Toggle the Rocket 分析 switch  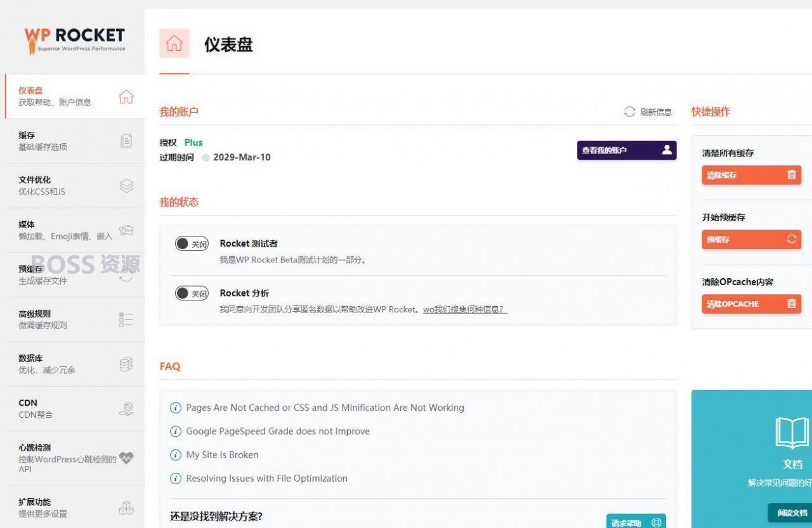(192, 293)
